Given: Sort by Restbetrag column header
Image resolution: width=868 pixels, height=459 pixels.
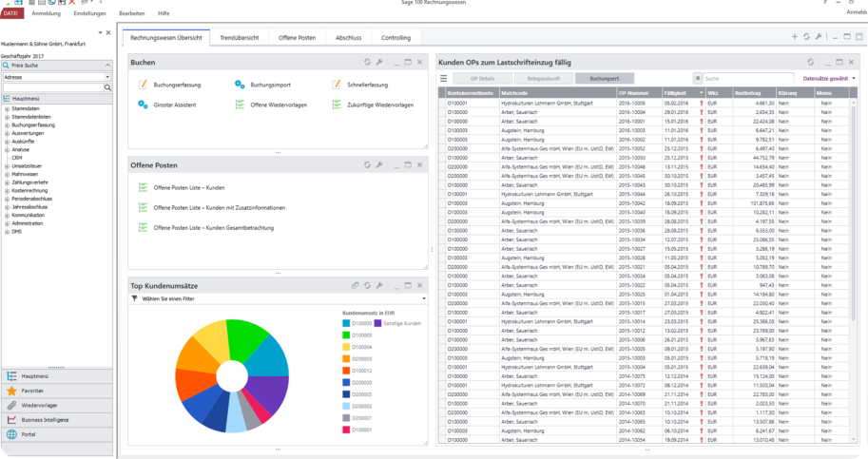Looking at the screenshot, I should (x=754, y=93).
